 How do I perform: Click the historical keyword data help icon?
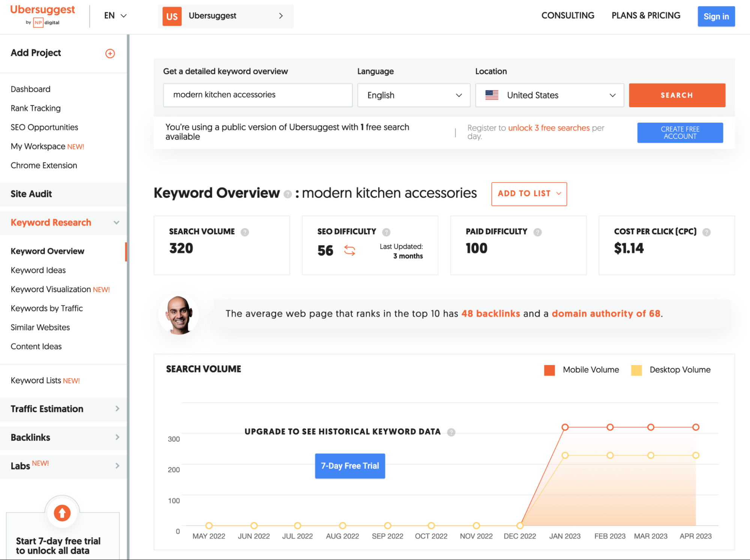451,432
